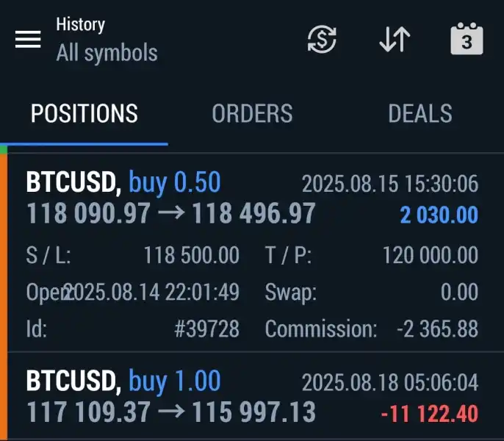Tap the Swap value 0.00
This screenshot has width=504, height=441.
(459, 292)
